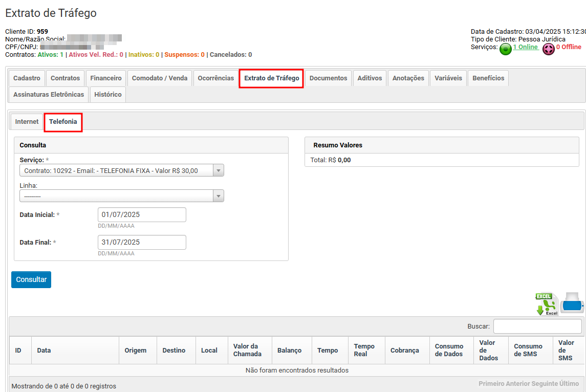
Task: Open the Serviço contract dropdown
Action: tap(121, 171)
